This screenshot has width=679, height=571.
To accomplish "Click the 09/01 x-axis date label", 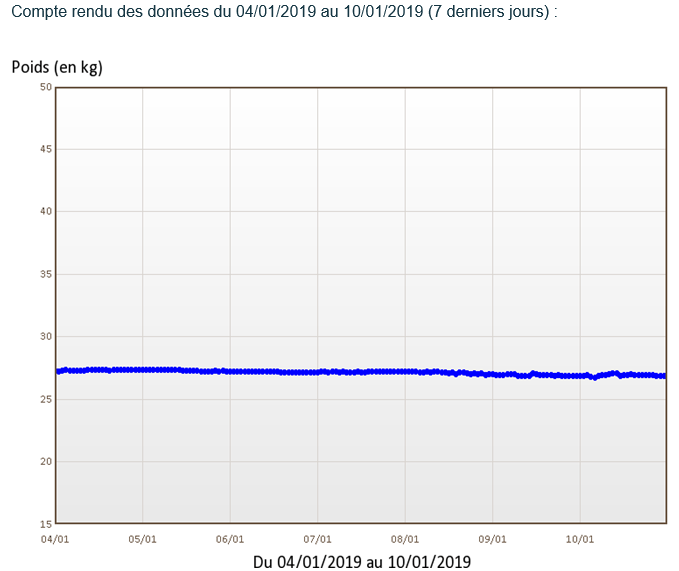I will click(492, 539).
